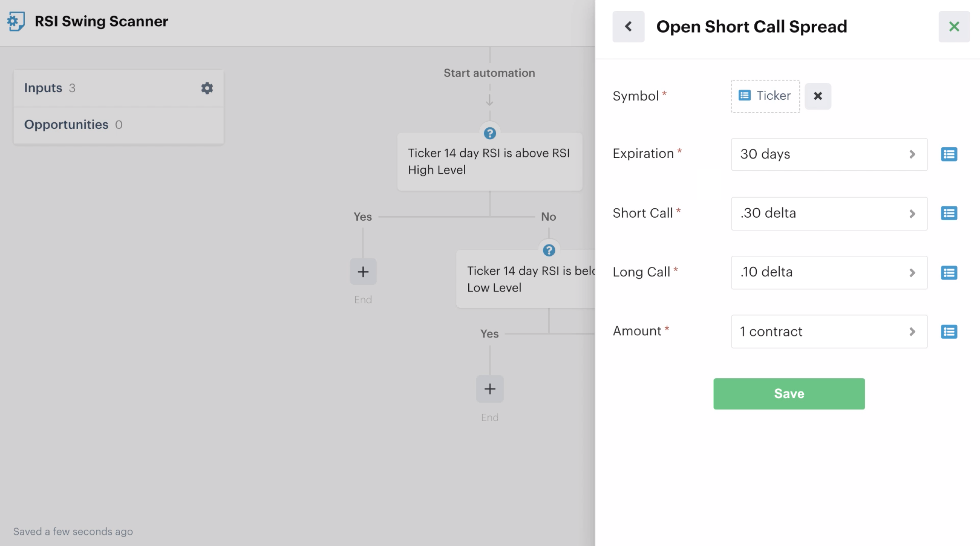Select the RSI below Low Level decision card

526,279
